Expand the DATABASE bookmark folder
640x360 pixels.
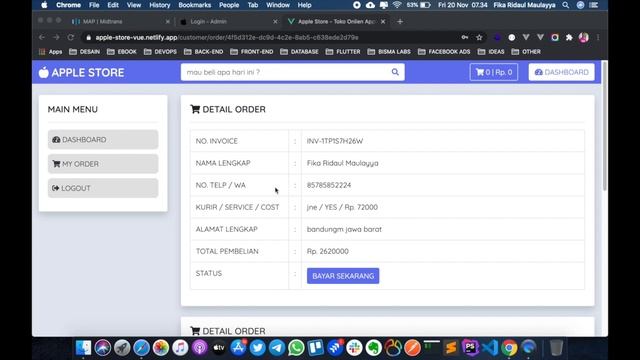pos(299,52)
